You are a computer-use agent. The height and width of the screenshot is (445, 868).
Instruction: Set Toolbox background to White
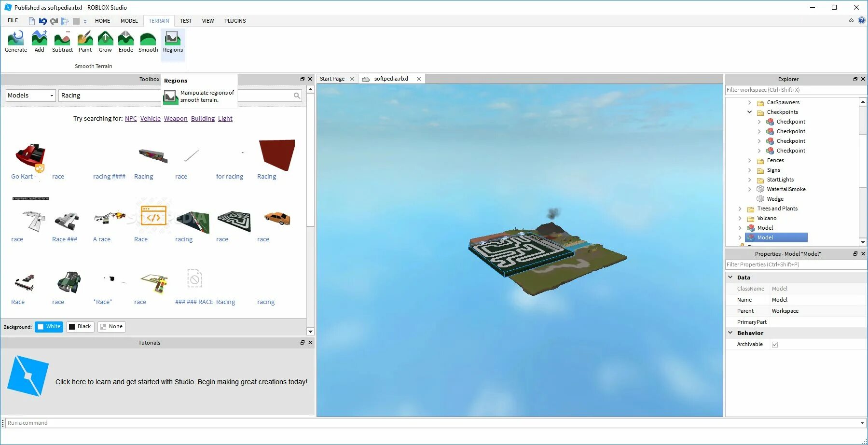[49, 327]
